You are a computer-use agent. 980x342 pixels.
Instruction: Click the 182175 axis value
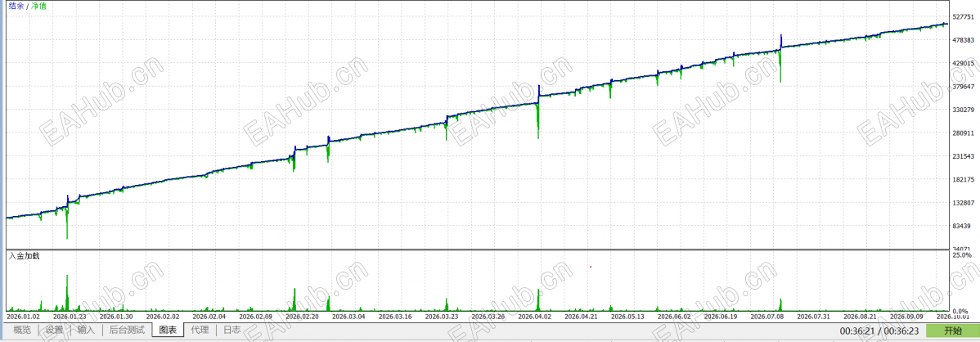[x=964, y=180]
